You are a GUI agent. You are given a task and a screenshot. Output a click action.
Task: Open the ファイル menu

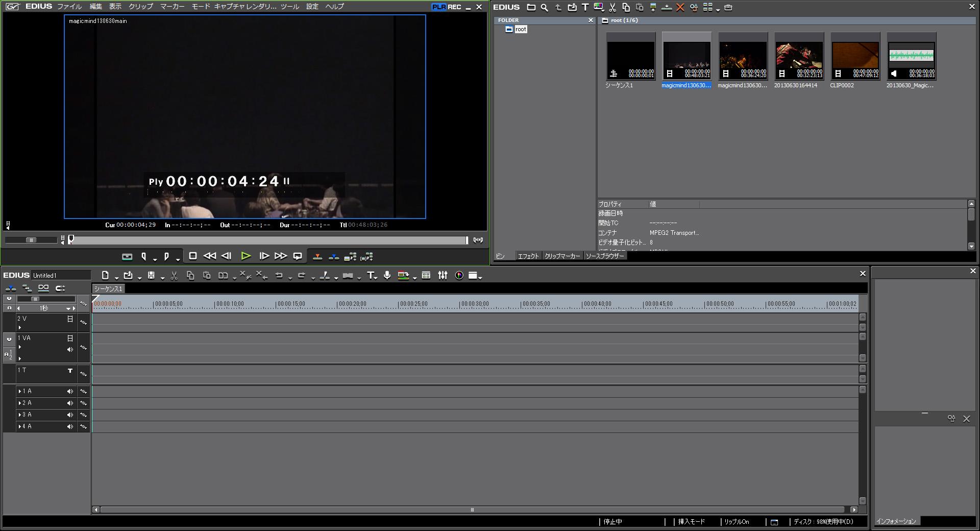tap(69, 7)
